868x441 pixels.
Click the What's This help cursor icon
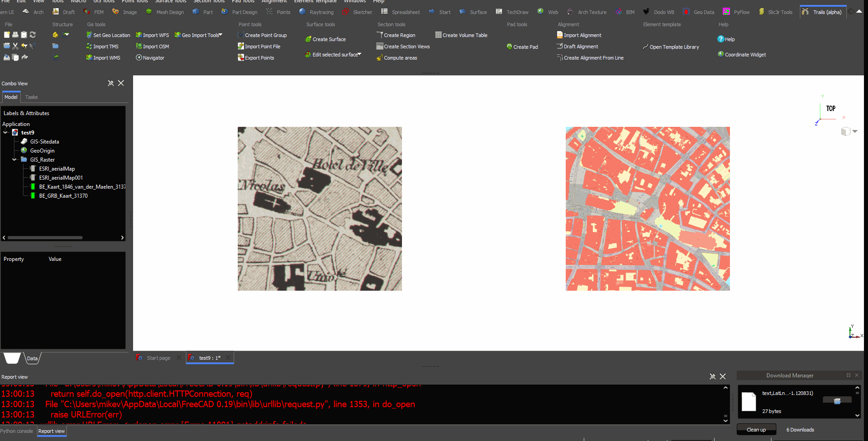[32, 46]
